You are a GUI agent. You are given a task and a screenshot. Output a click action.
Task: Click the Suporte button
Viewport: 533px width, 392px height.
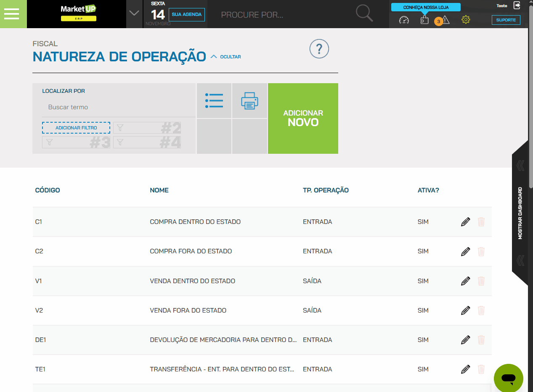[506, 20]
